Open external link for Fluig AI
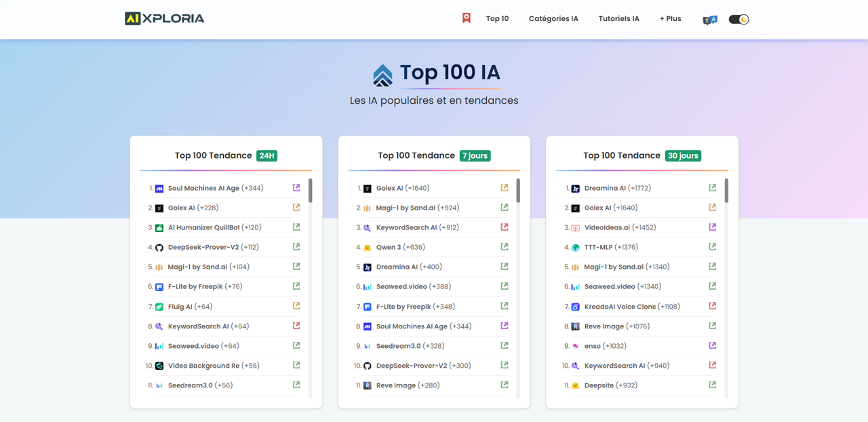Screen dimensions: 868x422 [x=296, y=306]
